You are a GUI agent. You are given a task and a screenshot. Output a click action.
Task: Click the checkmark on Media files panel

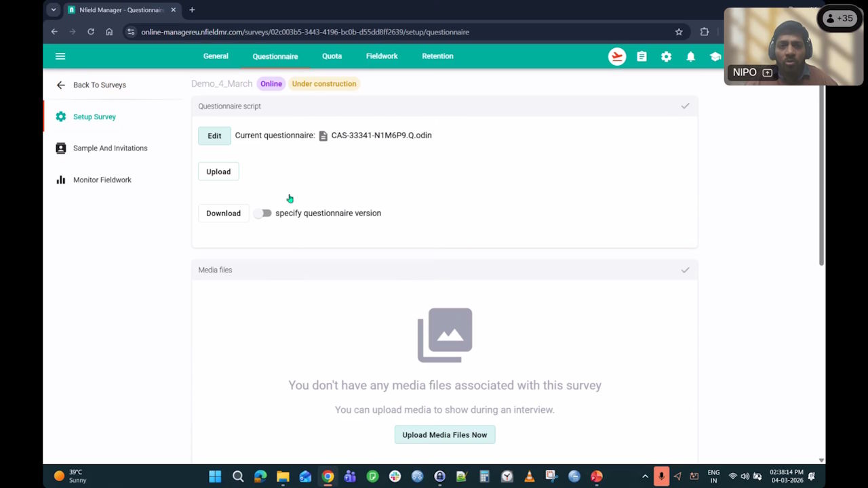pyautogui.click(x=685, y=270)
